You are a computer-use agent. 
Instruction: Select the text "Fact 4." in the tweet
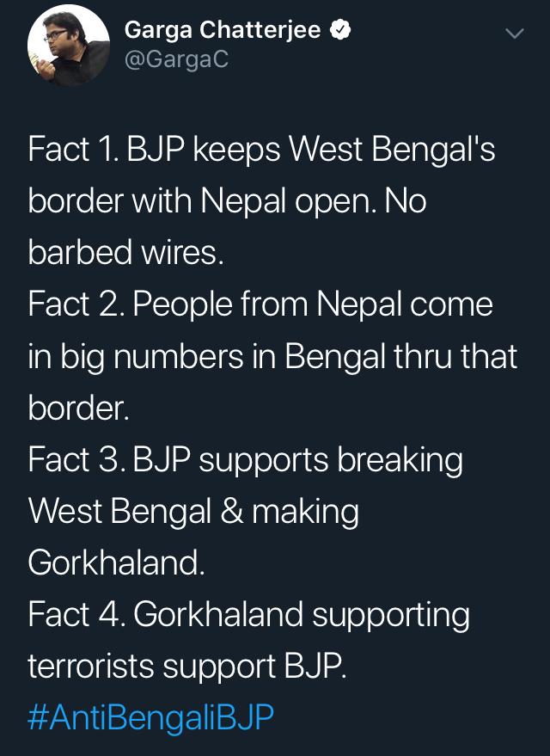pos(76,615)
